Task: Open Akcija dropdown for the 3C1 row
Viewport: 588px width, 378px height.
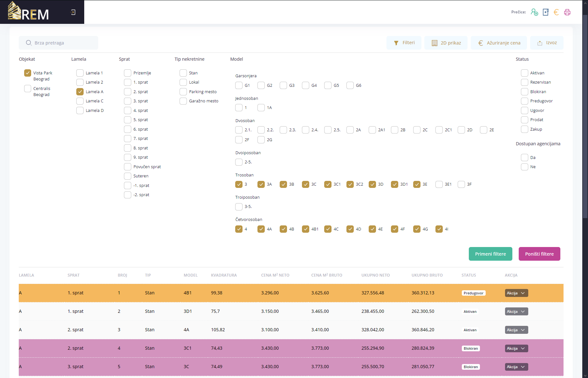Action: [516, 348]
